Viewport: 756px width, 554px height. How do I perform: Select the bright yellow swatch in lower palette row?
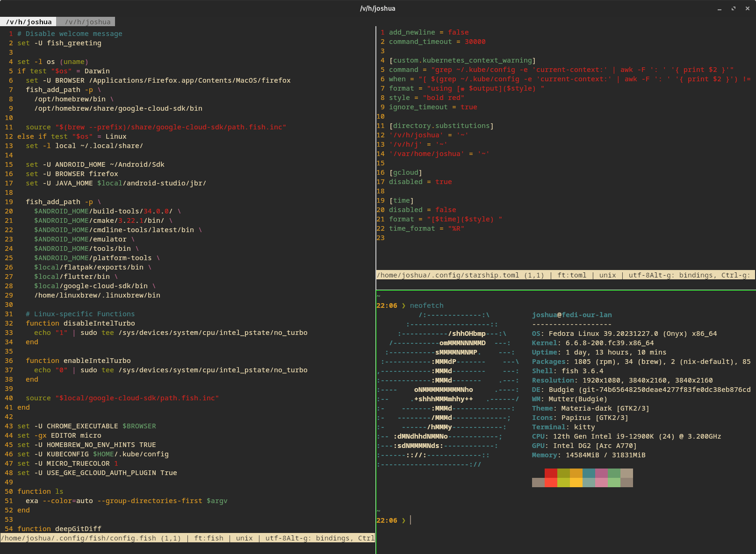pos(576,483)
